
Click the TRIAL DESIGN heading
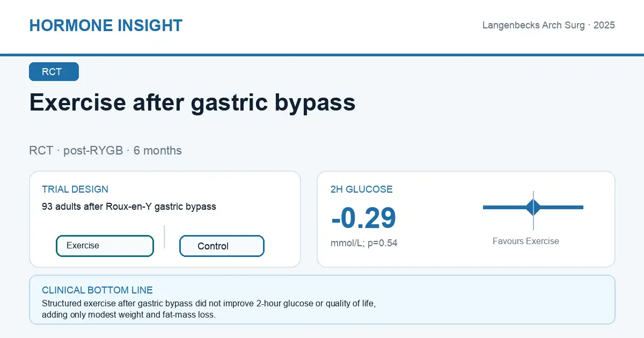point(75,189)
